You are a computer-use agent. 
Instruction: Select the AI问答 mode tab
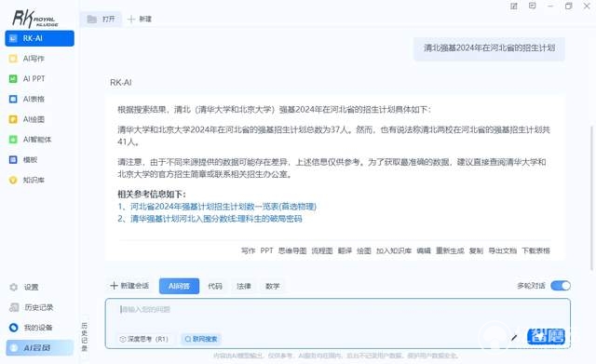point(179,286)
